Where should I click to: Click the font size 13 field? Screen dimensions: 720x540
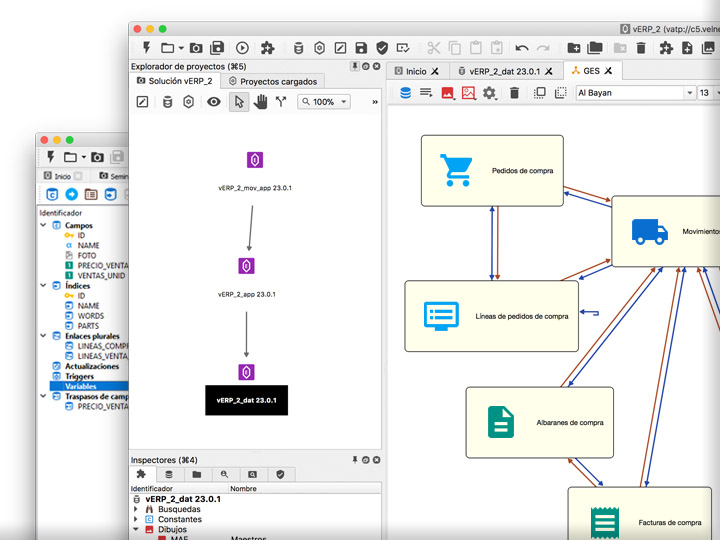pyautogui.click(x=704, y=93)
